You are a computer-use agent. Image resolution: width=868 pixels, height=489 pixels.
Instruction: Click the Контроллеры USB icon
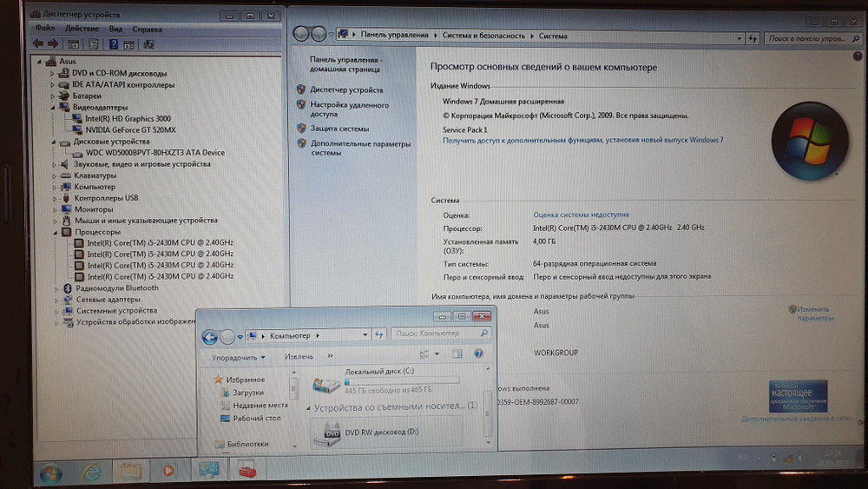pos(66,198)
